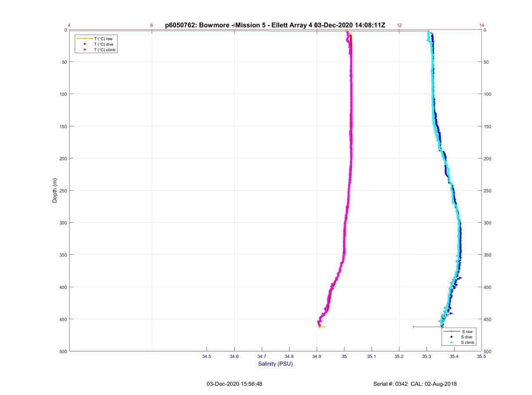
Task: Click the 34.5 salinity tick label
Action: click(x=207, y=356)
